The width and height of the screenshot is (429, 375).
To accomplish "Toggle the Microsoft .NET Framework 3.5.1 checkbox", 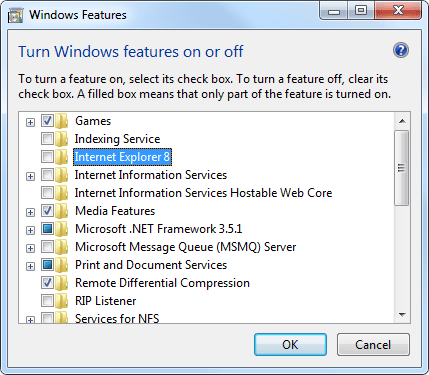I will [47, 229].
